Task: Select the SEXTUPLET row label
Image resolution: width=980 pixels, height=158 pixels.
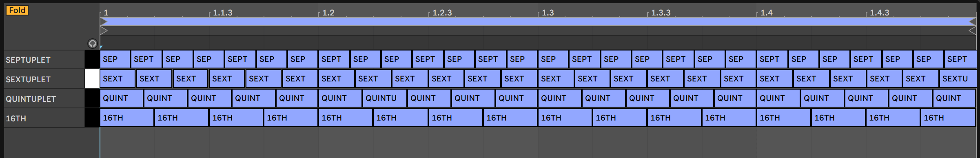Action: pos(28,79)
